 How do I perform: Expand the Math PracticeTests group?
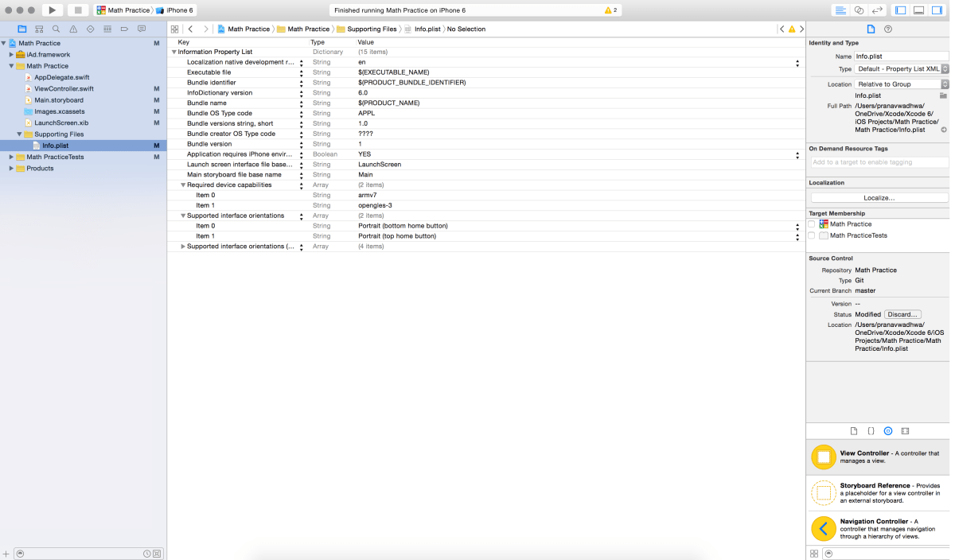coord(12,157)
